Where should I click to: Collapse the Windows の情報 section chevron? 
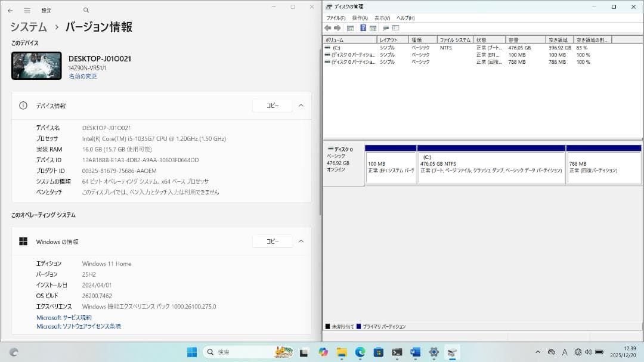301,241
